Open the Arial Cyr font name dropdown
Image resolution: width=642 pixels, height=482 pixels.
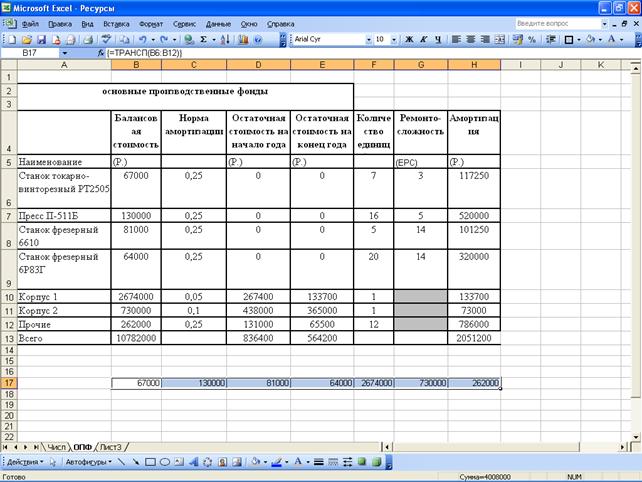coord(368,39)
